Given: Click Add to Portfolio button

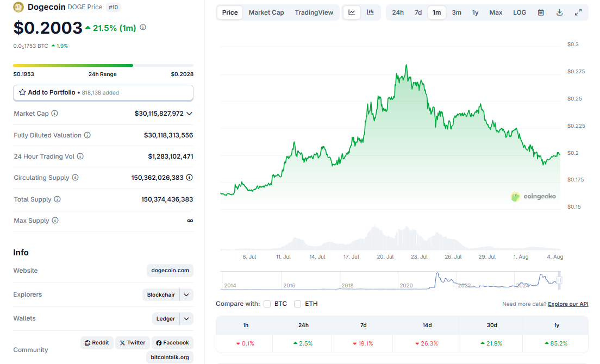Looking at the screenshot, I should point(103,92).
